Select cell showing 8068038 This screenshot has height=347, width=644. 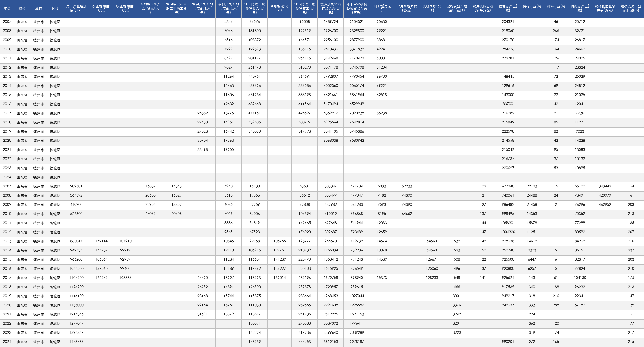click(x=330, y=141)
